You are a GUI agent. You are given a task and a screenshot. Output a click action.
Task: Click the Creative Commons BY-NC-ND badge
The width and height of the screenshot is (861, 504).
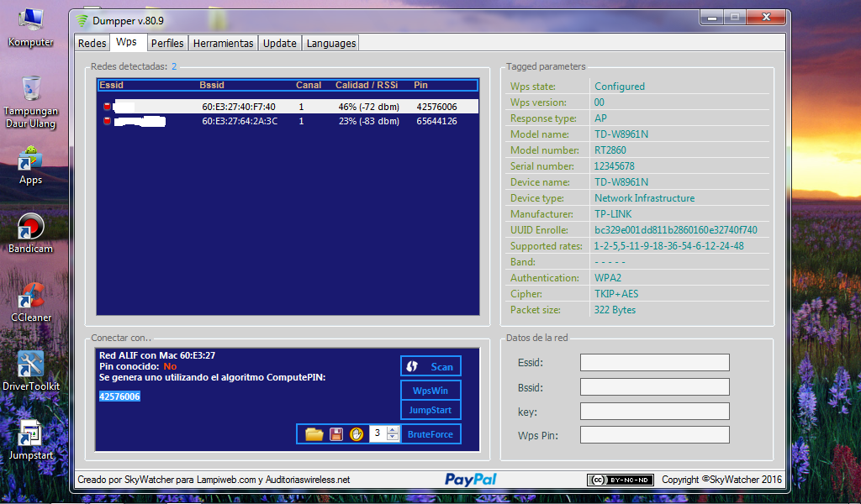coord(621,480)
